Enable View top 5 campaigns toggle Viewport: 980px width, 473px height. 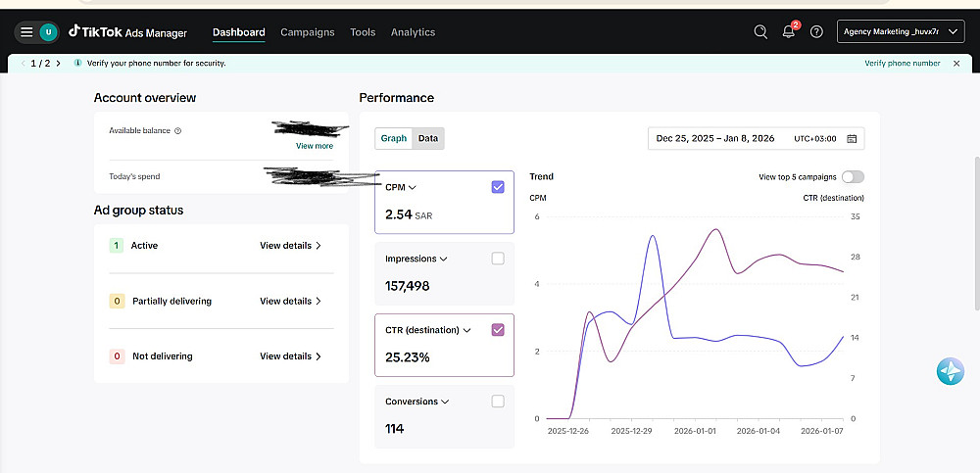(853, 177)
